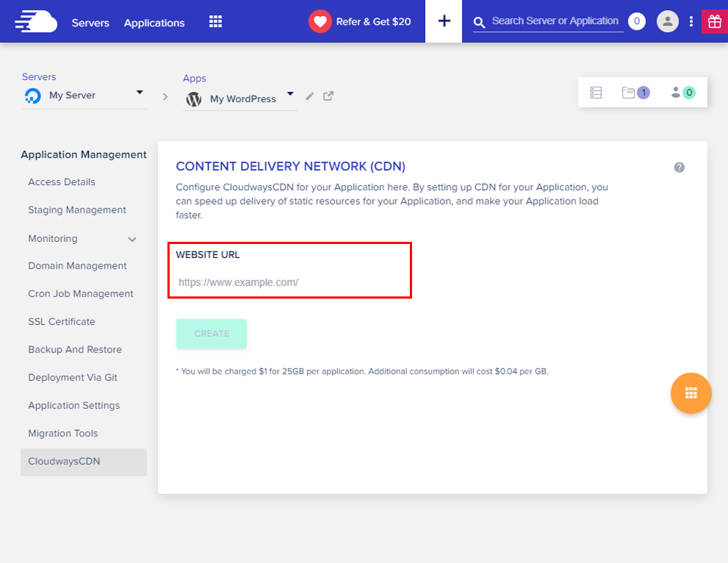Open the three-dot more options menu
This screenshot has height=563, width=728.
(x=691, y=21)
